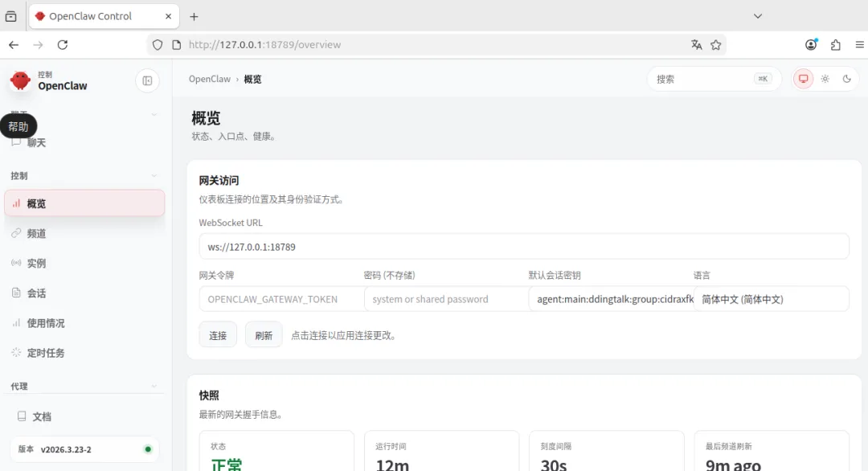Click the 网关访问 gateway access heading

219,180
